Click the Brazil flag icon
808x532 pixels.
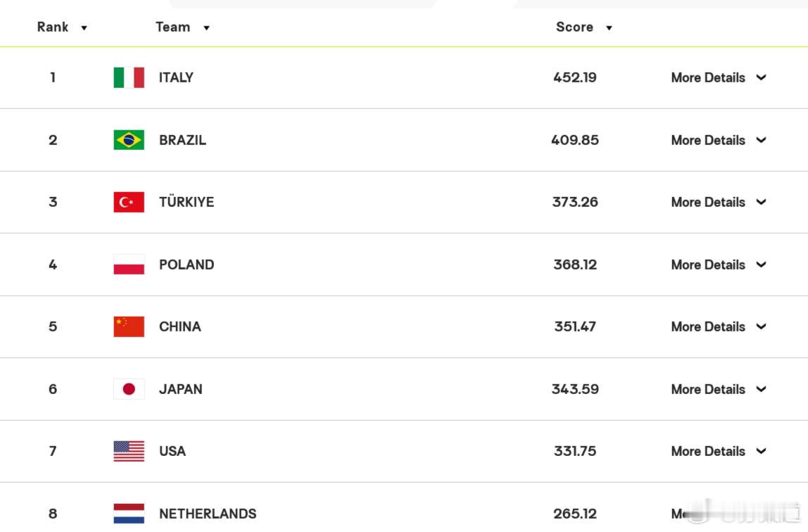129,140
